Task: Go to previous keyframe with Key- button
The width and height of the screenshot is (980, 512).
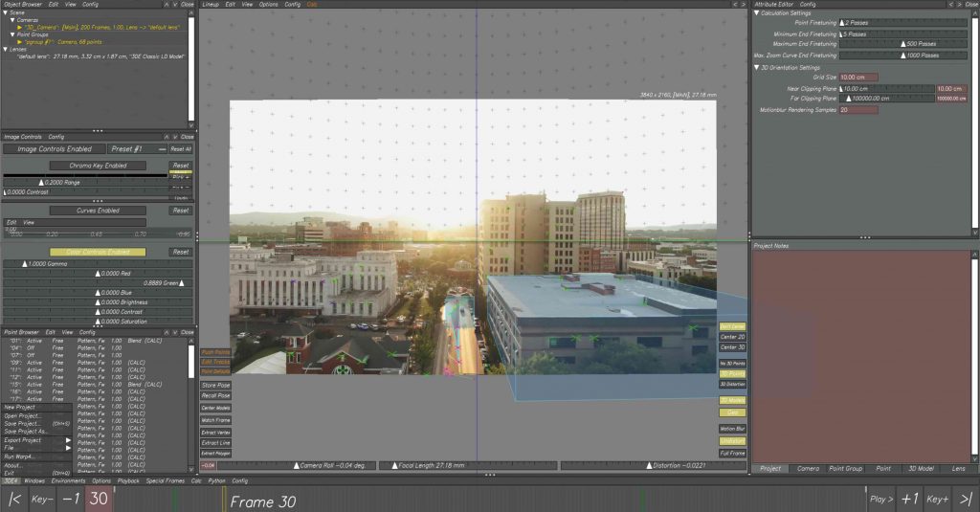Action: click(x=42, y=500)
